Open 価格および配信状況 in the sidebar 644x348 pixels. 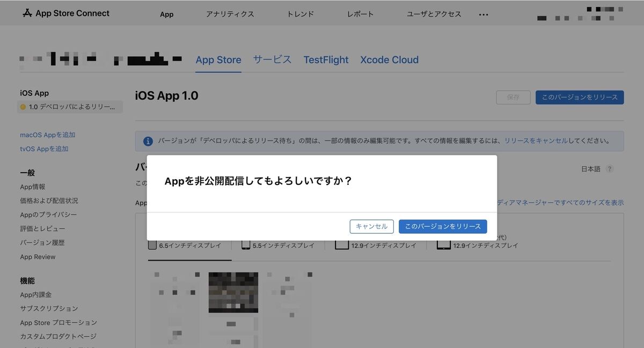pyautogui.click(x=49, y=201)
